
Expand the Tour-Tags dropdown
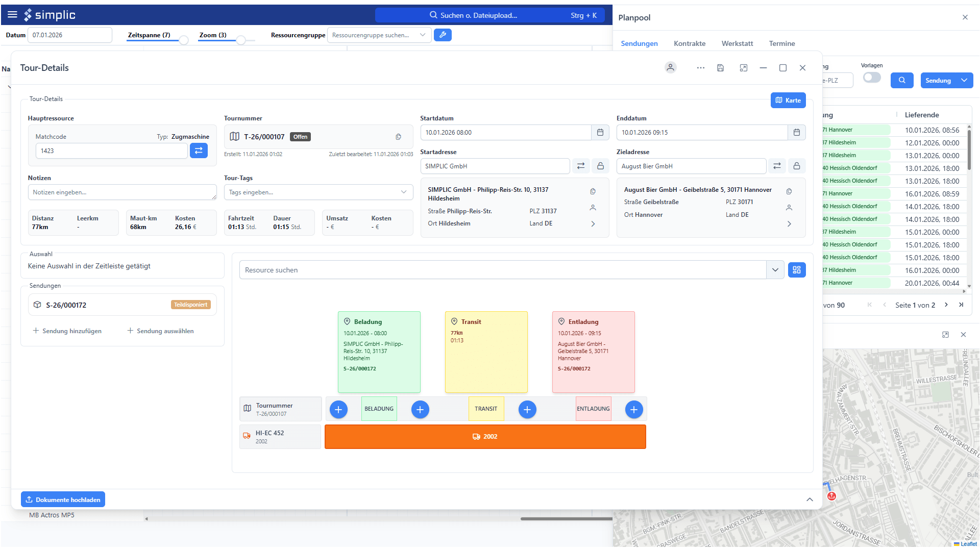(403, 192)
